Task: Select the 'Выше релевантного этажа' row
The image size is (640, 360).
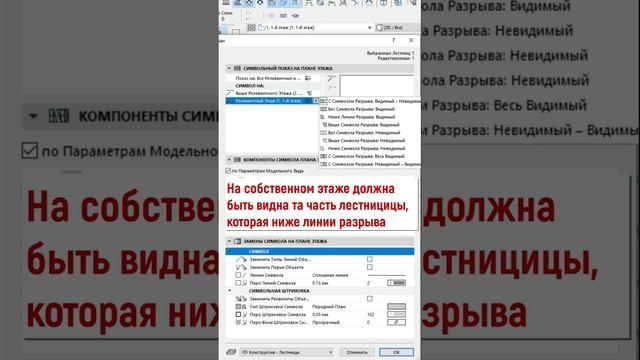Action: tap(273, 93)
